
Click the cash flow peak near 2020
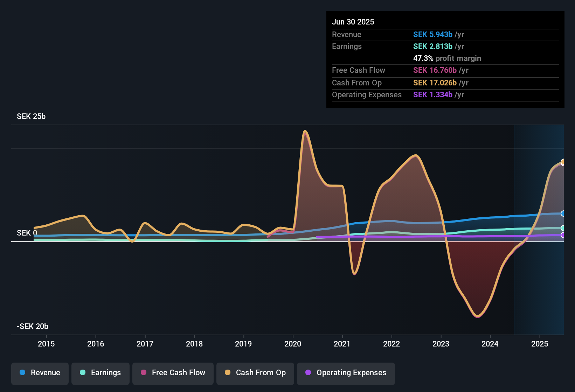[x=305, y=131]
